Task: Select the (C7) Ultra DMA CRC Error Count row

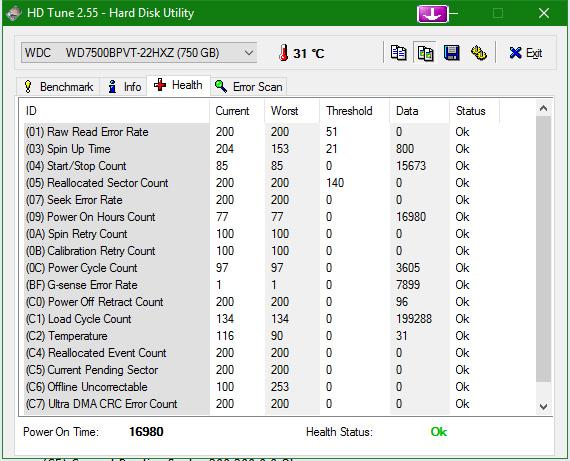Action: point(262,404)
